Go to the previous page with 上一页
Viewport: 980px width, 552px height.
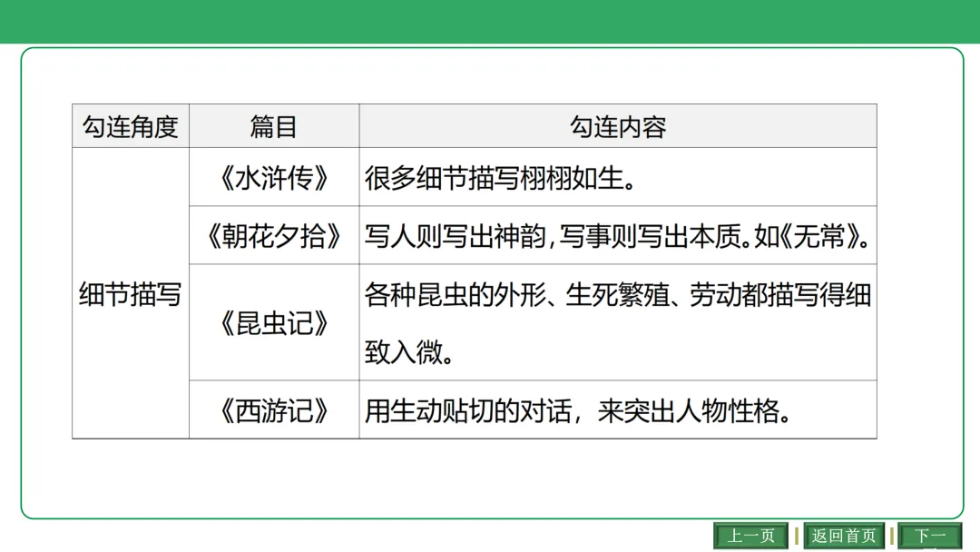pos(750,536)
